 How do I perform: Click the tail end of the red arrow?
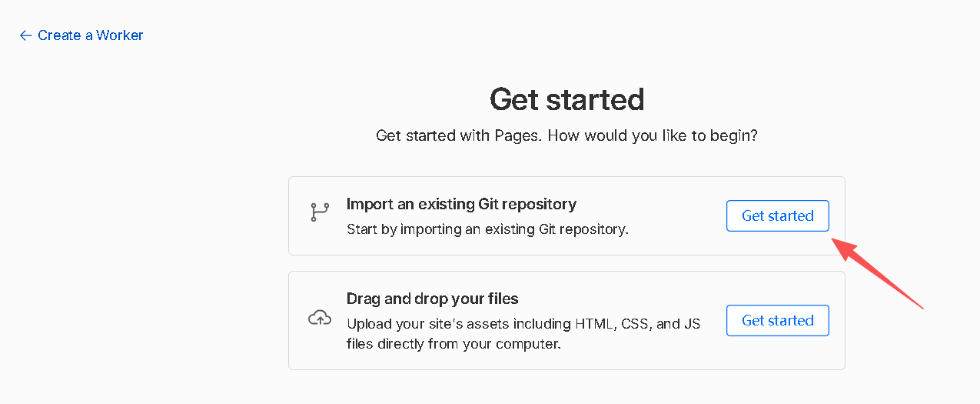[919, 306]
